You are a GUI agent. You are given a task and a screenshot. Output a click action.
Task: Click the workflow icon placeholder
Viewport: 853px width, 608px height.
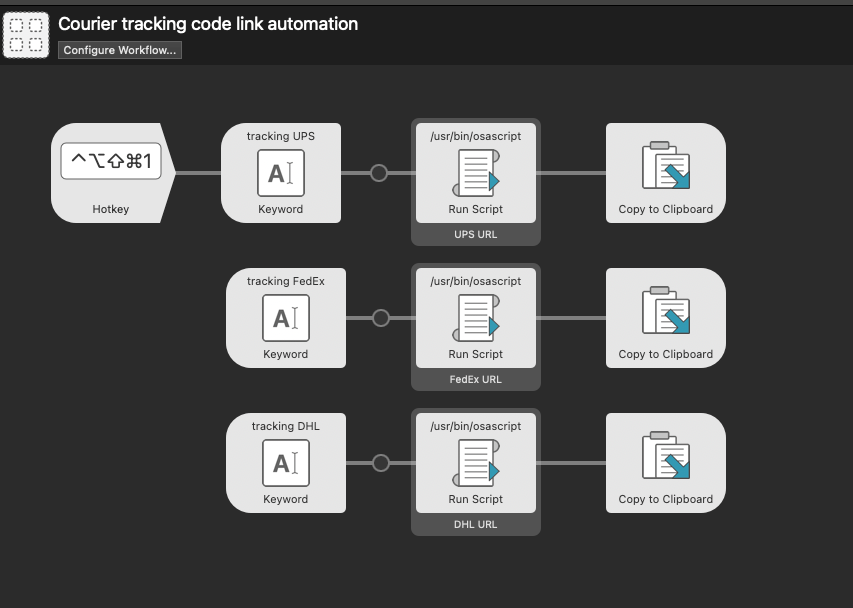click(26, 35)
